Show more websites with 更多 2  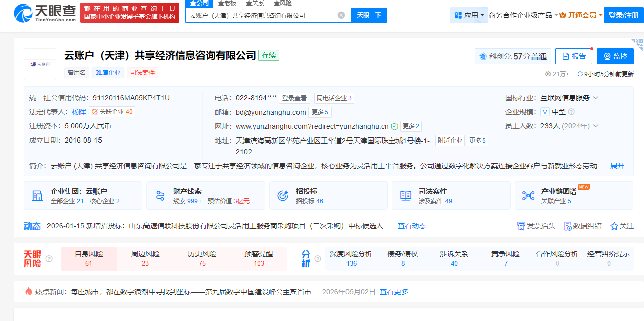(411, 126)
